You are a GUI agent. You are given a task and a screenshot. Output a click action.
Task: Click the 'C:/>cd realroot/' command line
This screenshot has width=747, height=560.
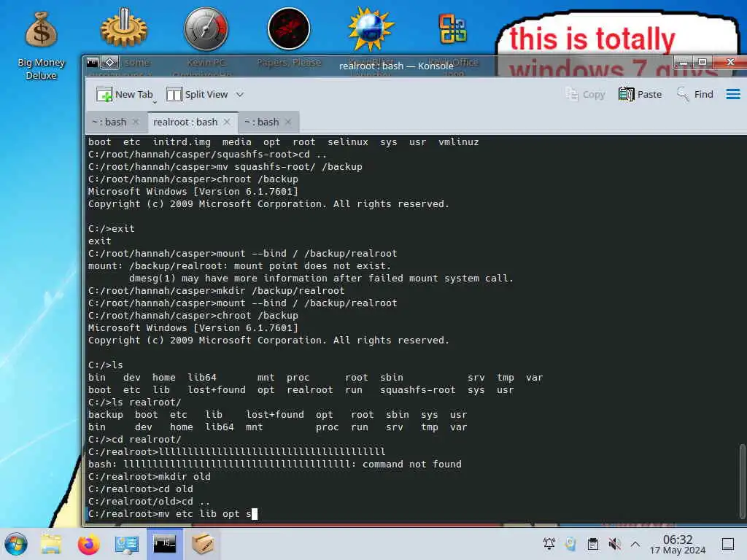click(135, 440)
